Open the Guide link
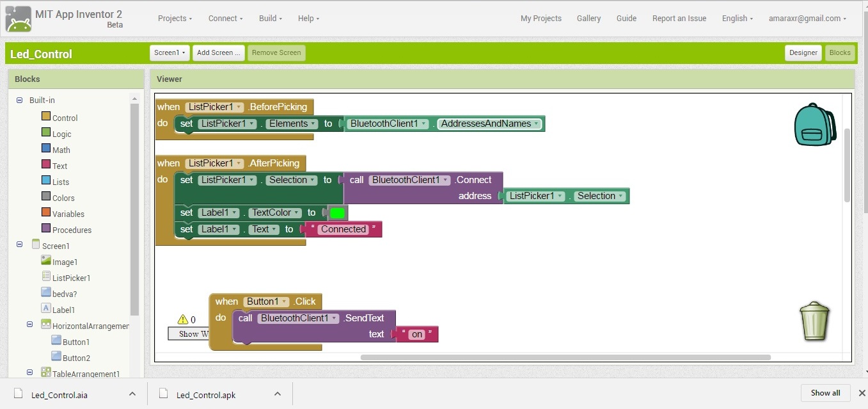868x409 pixels. point(626,19)
